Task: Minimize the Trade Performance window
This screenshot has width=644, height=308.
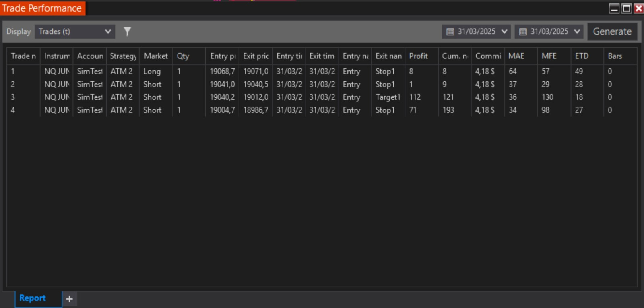Action: [614, 8]
